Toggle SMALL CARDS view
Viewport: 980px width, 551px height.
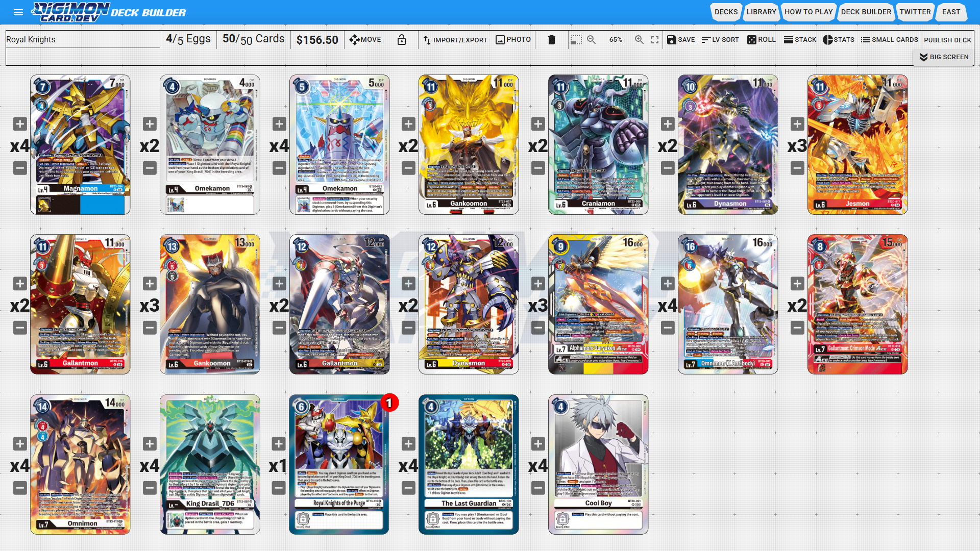[x=889, y=40]
